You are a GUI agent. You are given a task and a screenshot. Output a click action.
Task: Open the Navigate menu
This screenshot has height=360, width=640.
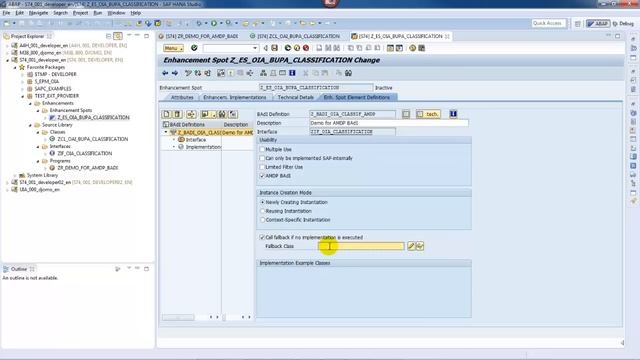point(38,13)
